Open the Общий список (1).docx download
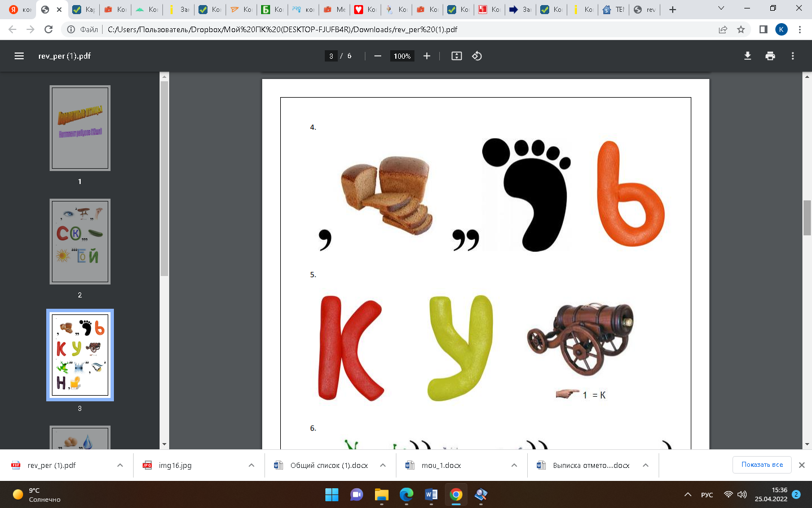This screenshot has width=812, height=508. (x=328, y=465)
